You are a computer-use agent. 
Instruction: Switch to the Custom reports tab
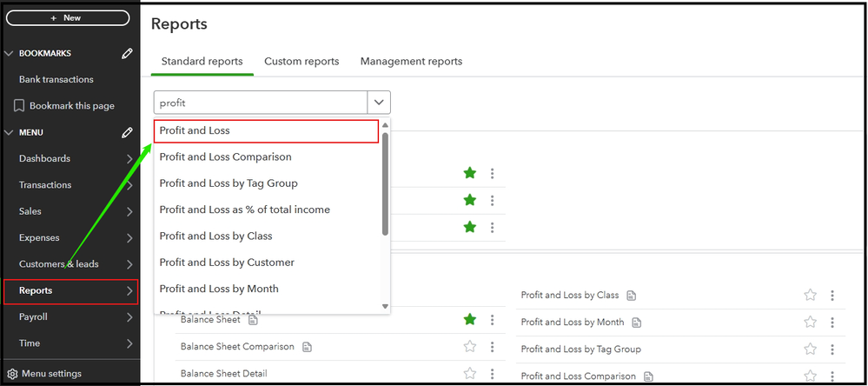coord(301,62)
